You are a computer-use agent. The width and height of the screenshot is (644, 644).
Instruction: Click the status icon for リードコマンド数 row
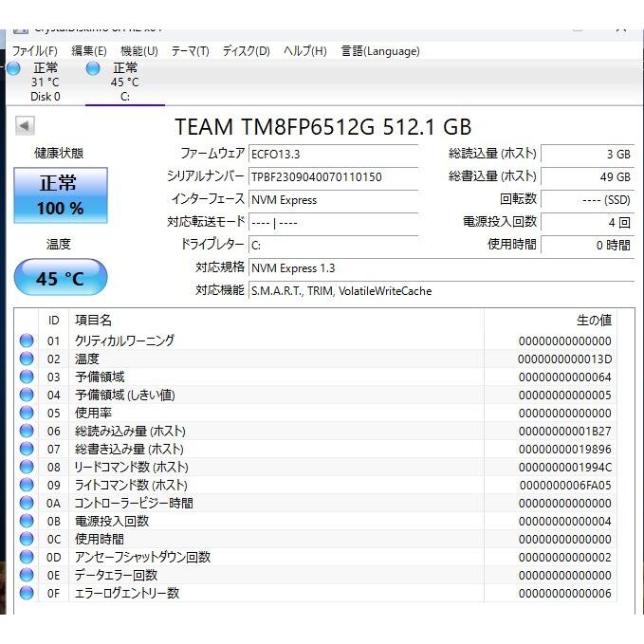[x=27, y=467]
